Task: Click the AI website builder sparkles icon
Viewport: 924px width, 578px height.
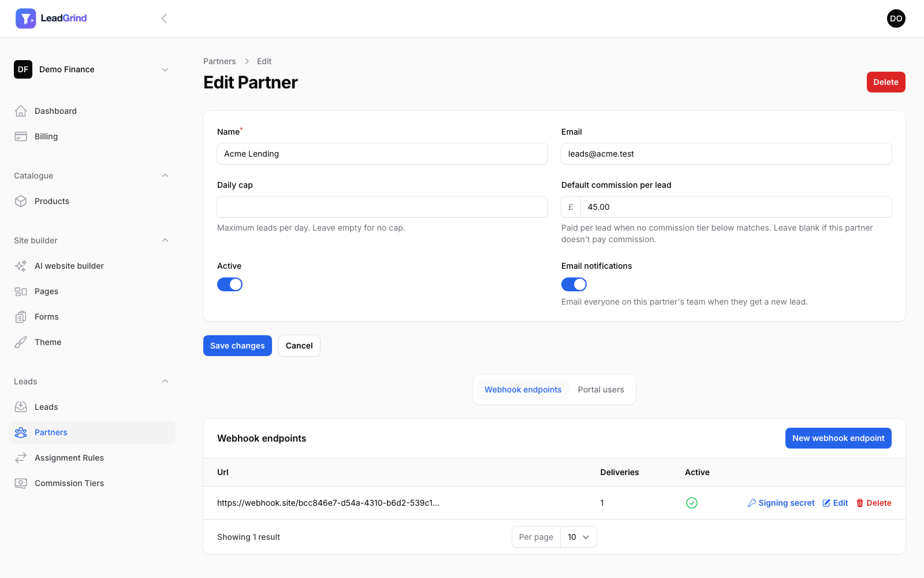Action: (x=21, y=266)
